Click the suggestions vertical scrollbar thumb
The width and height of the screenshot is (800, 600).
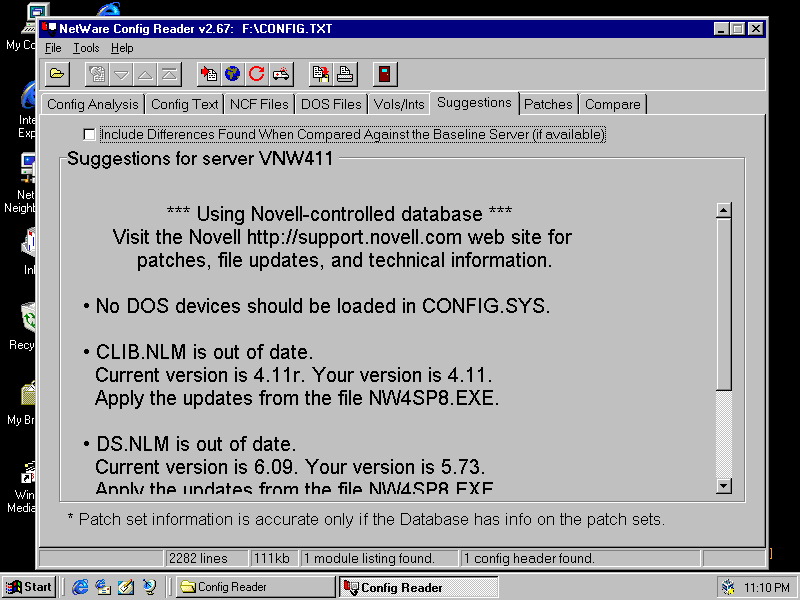tap(724, 305)
